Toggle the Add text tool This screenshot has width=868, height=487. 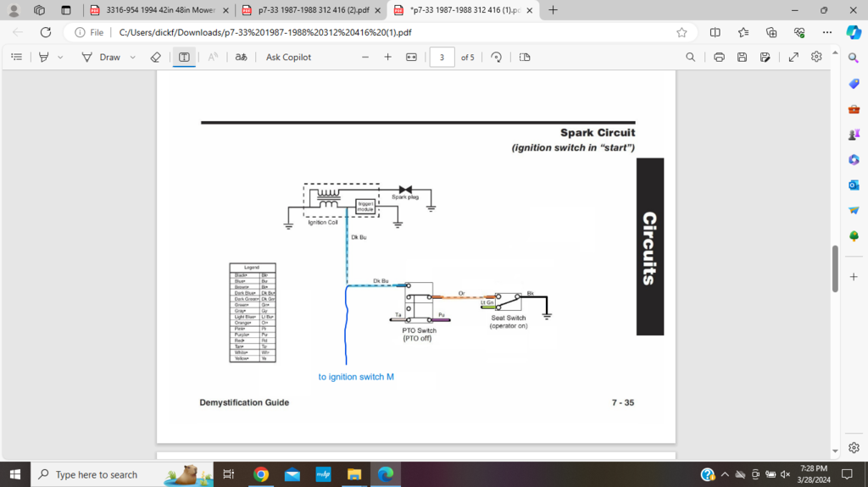pyautogui.click(x=184, y=57)
